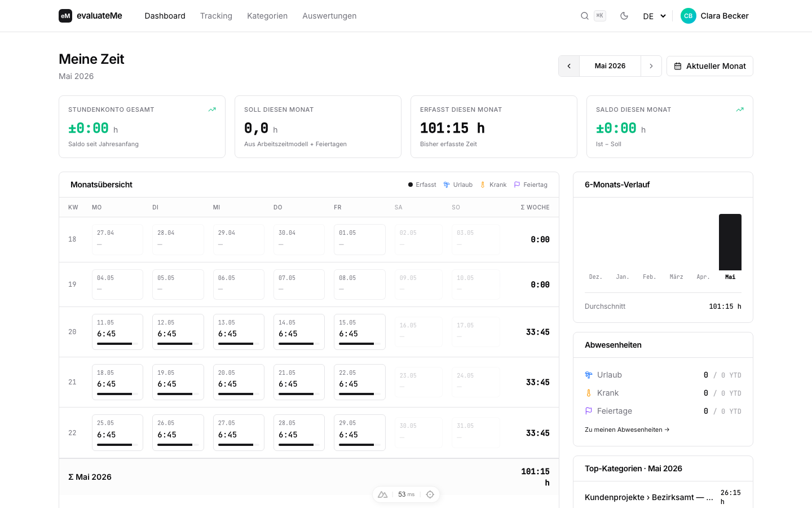Click the Mai bar in 6-Monats-Verlauf chart

click(730, 242)
